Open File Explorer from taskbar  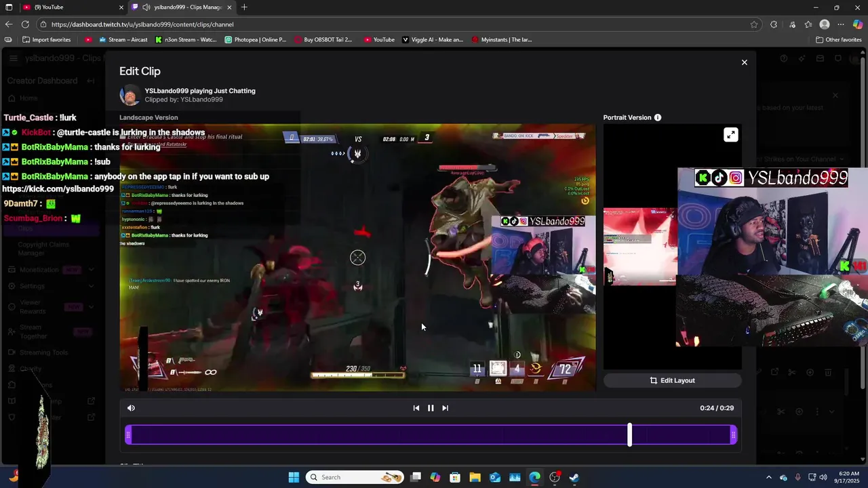tap(475, 477)
